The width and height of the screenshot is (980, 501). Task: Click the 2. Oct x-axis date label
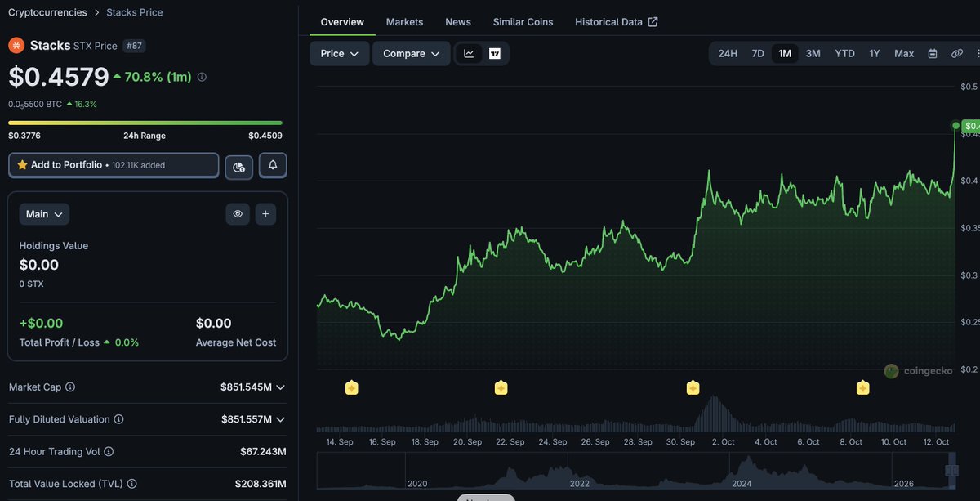click(723, 442)
